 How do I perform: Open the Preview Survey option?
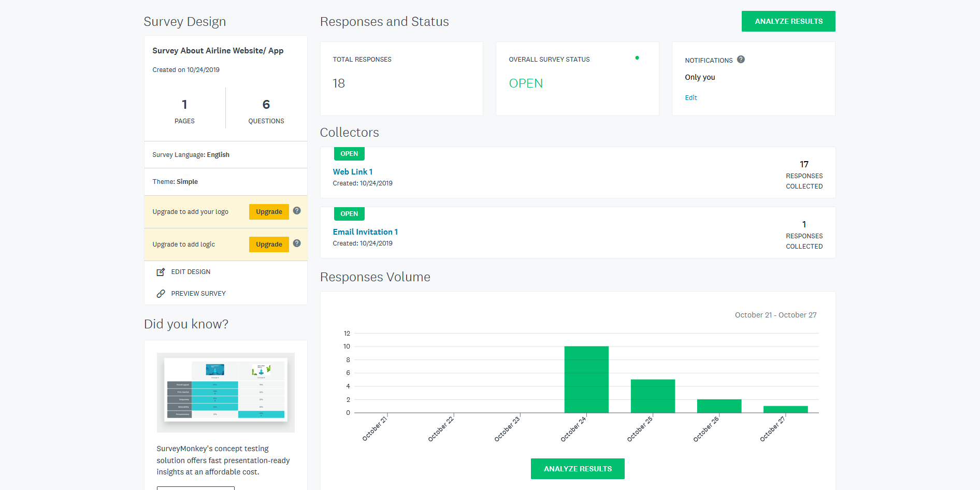click(198, 294)
